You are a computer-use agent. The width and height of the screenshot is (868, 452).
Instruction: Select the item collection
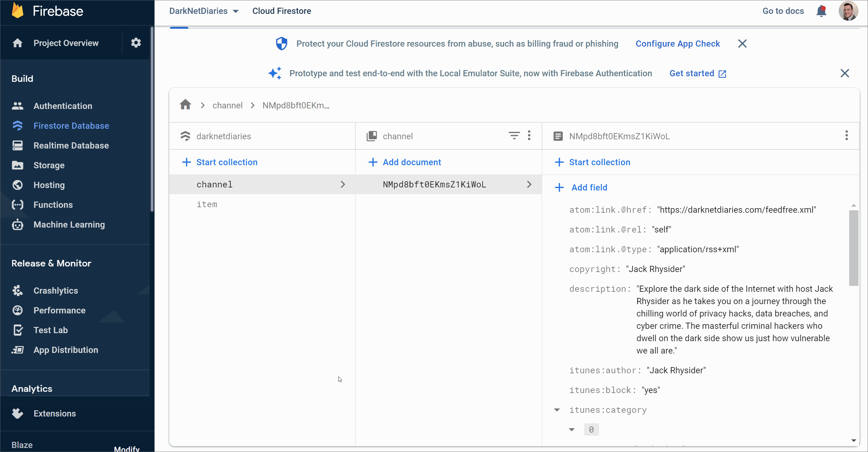(x=207, y=204)
